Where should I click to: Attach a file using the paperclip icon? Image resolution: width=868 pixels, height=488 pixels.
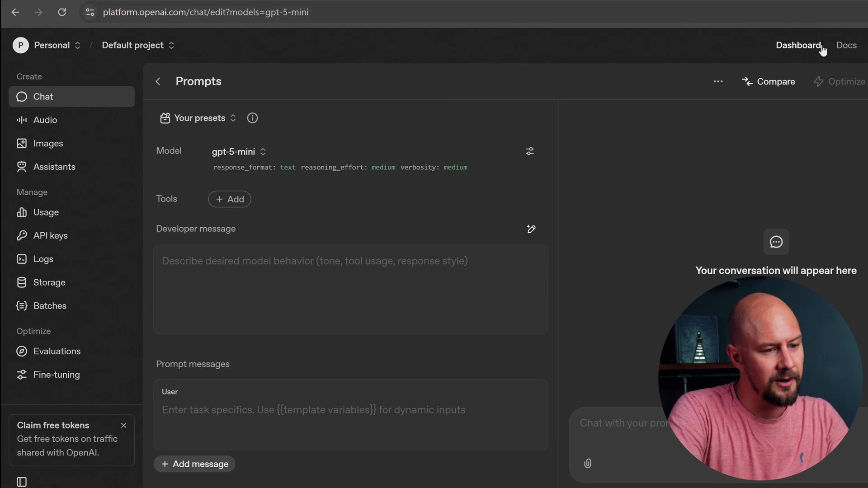tap(587, 463)
